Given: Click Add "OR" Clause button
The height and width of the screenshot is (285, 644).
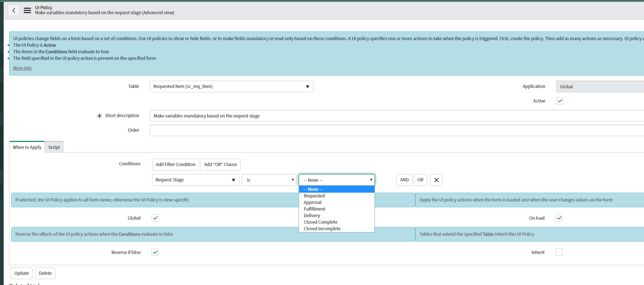Looking at the screenshot, I should [221, 165].
